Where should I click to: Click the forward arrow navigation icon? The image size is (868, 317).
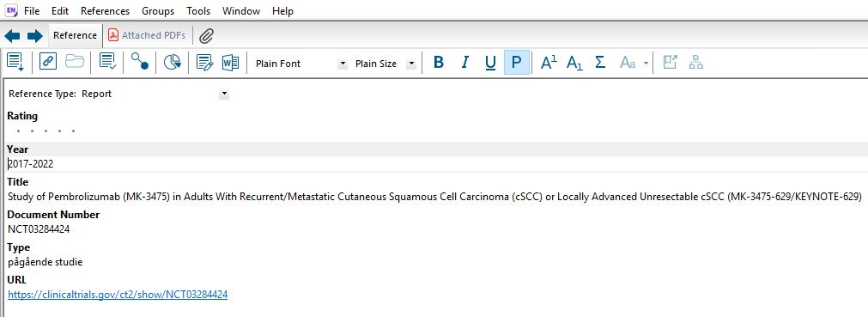click(35, 36)
